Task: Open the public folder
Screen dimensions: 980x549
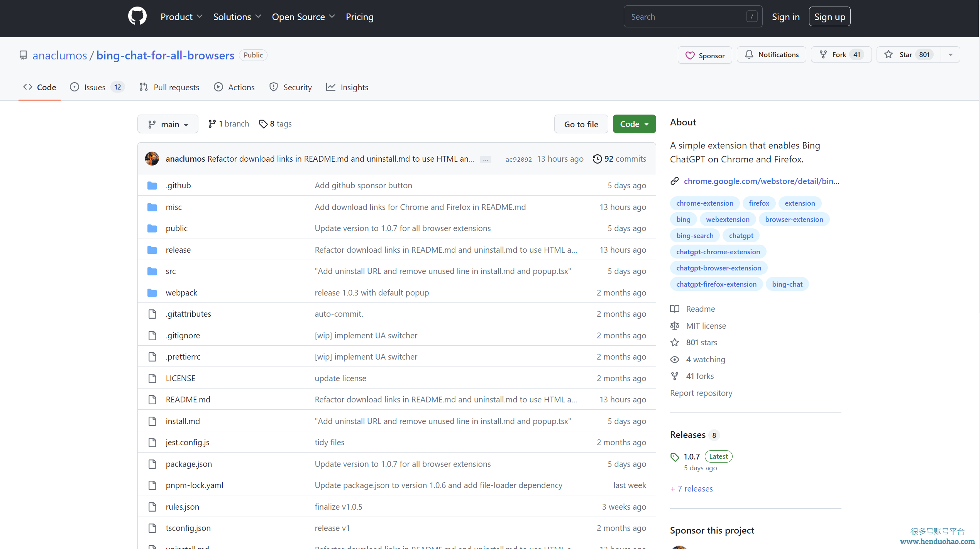Action: click(177, 228)
